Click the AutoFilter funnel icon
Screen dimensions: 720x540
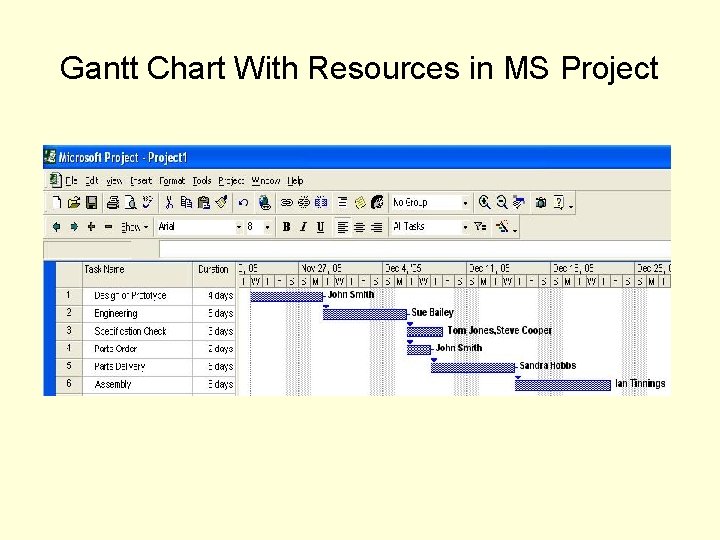pyautogui.click(x=480, y=226)
